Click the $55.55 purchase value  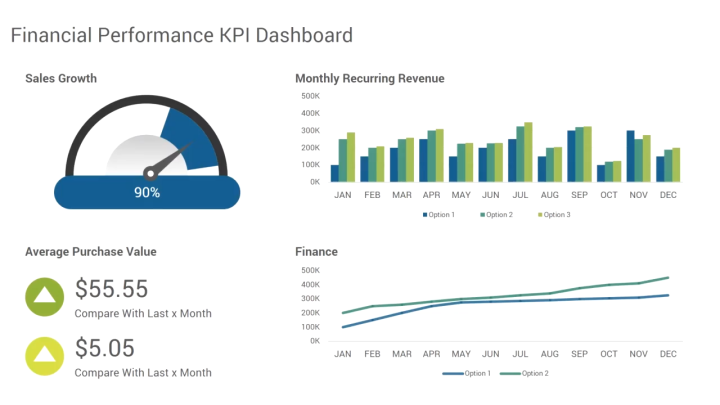[x=112, y=289]
